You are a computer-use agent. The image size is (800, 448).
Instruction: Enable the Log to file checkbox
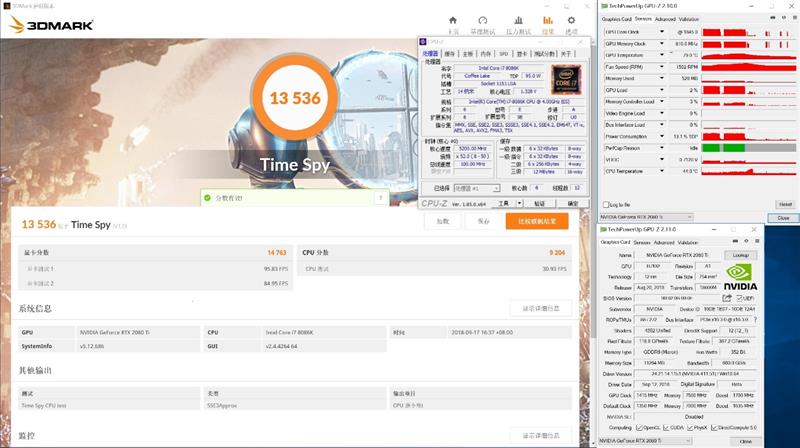(606, 204)
